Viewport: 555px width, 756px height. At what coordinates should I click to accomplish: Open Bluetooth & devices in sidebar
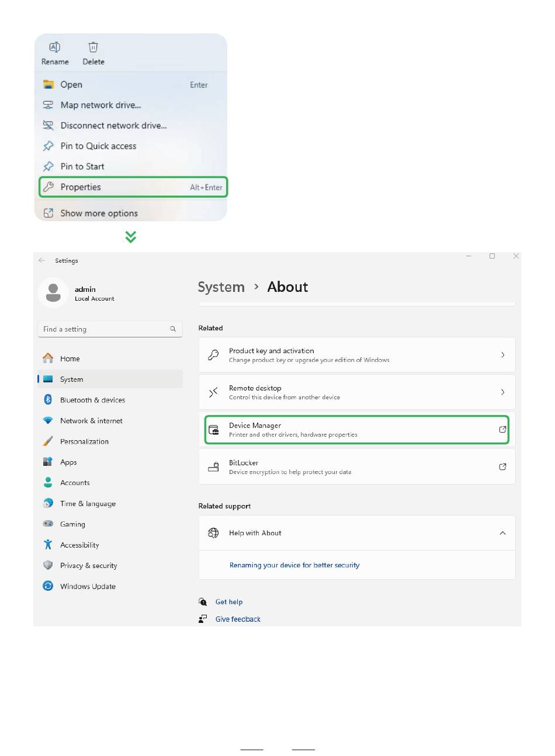tap(92, 400)
